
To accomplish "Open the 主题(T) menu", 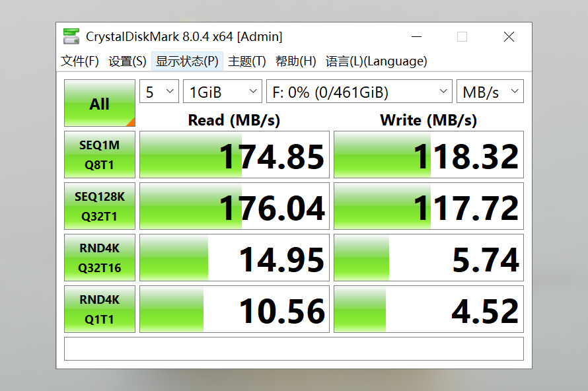I will pos(250,61).
